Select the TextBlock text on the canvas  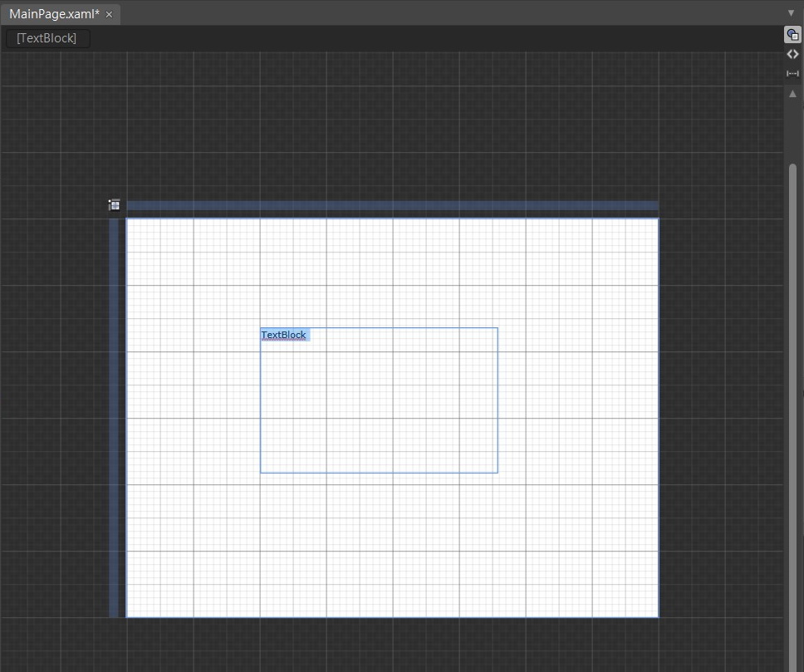pos(283,335)
